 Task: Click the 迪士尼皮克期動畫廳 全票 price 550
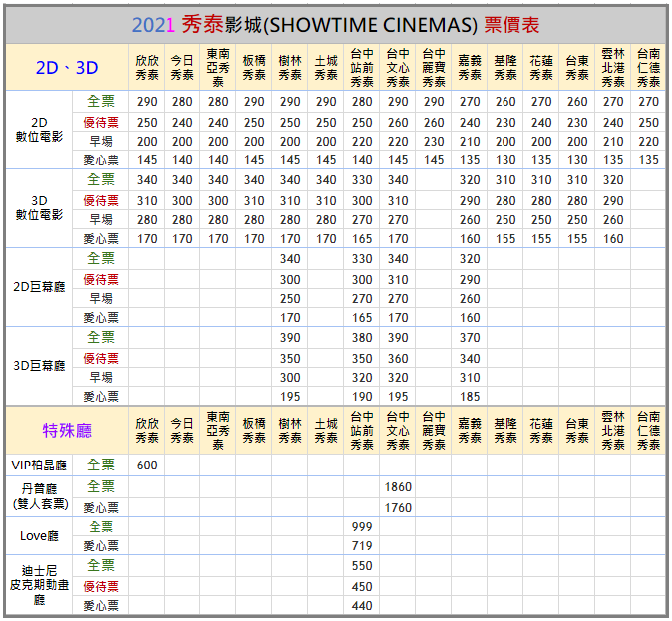pyautogui.click(x=362, y=566)
